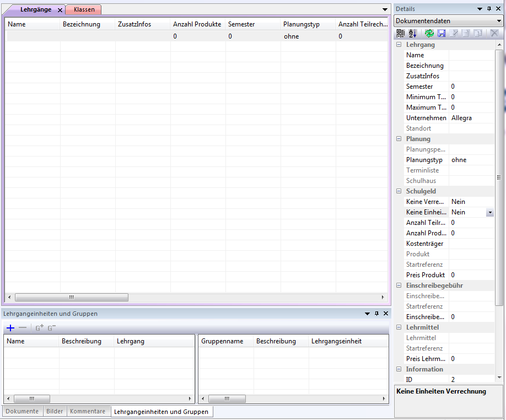Sort properties alphabetically with A-Z icon

(x=412, y=34)
